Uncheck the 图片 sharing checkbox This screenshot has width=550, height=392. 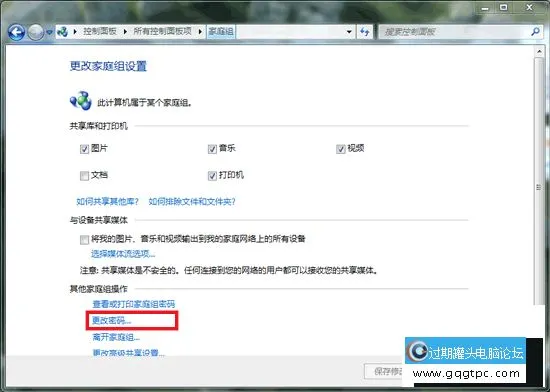(x=84, y=149)
